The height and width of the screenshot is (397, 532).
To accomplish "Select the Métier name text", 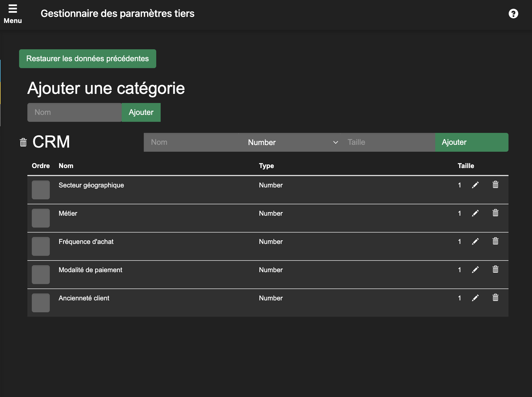I will point(68,213).
